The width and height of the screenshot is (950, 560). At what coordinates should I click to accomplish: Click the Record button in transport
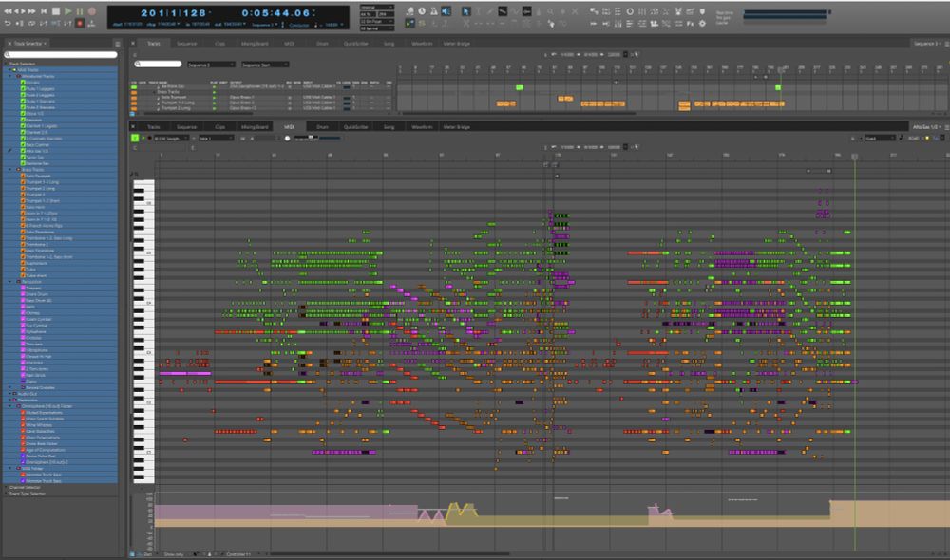(91, 10)
